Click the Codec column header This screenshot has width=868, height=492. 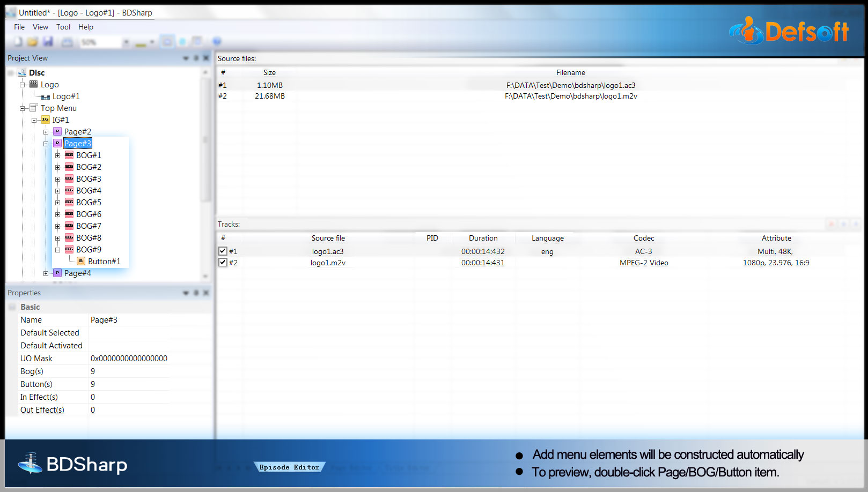(x=644, y=238)
